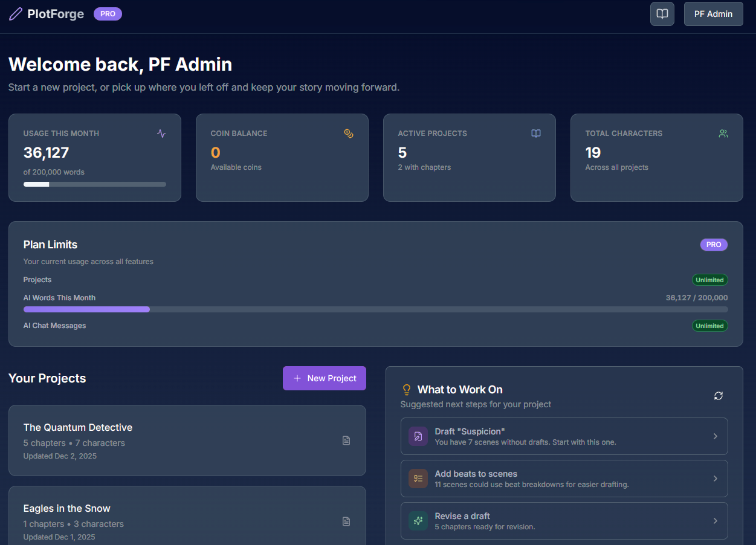Click the coins icon on the Coin Balance card
The height and width of the screenshot is (545, 756).
tap(349, 133)
